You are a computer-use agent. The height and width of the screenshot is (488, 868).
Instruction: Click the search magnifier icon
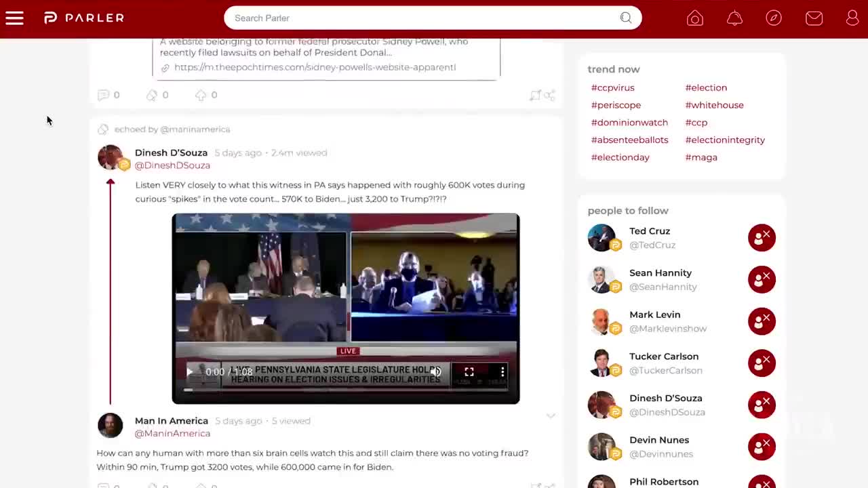(x=625, y=18)
